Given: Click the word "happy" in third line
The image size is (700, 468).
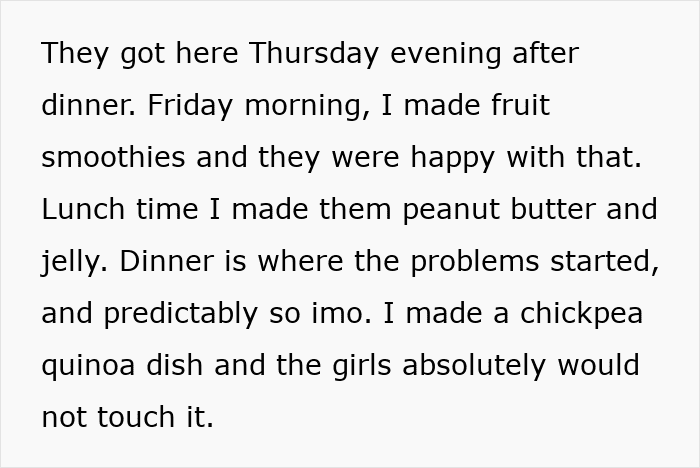Looking at the screenshot, I should click(453, 159).
